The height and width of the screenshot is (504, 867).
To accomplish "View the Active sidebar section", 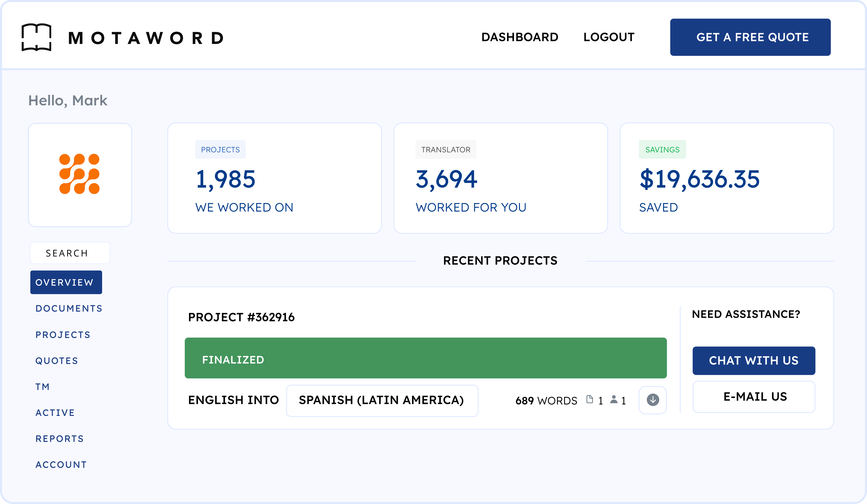I will (x=55, y=413).
